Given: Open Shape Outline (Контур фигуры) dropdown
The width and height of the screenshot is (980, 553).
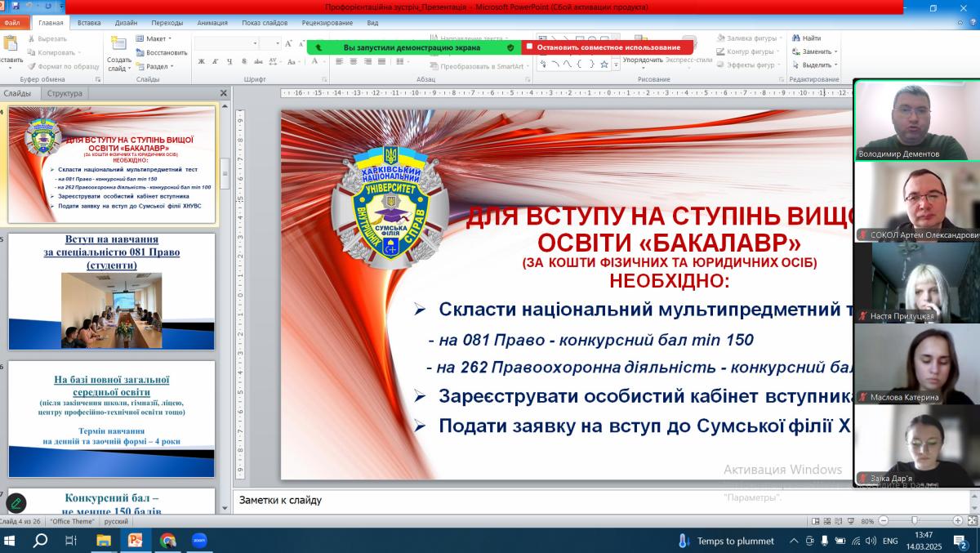Looking at the screenshot, I should [x=749, y=51].
